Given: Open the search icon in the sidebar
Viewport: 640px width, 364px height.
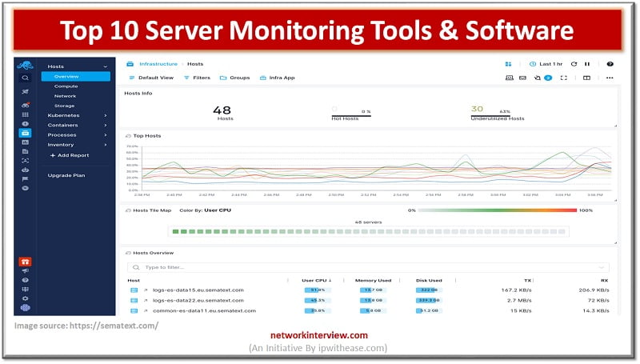Looking at the screenshot, I should click(x=26, y=78).
